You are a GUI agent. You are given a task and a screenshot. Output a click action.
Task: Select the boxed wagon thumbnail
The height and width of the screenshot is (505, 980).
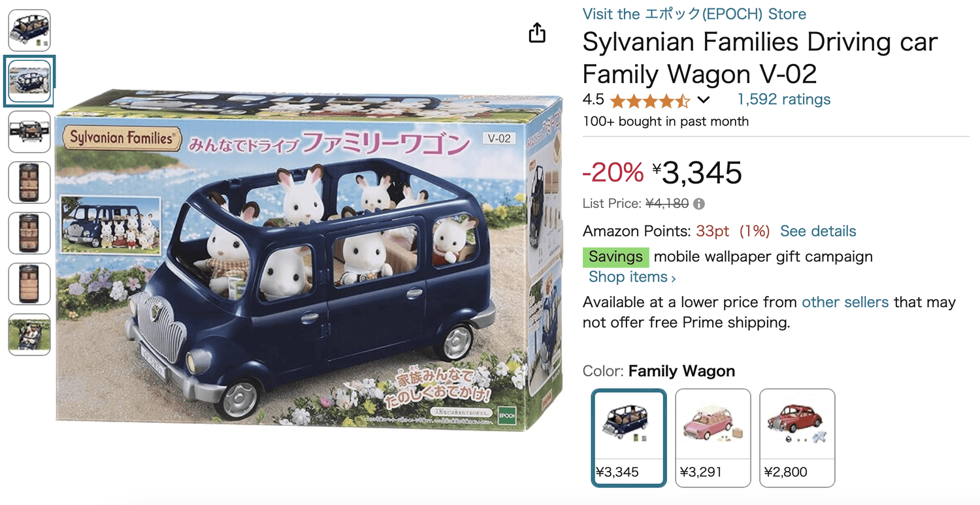coord(29,82)
